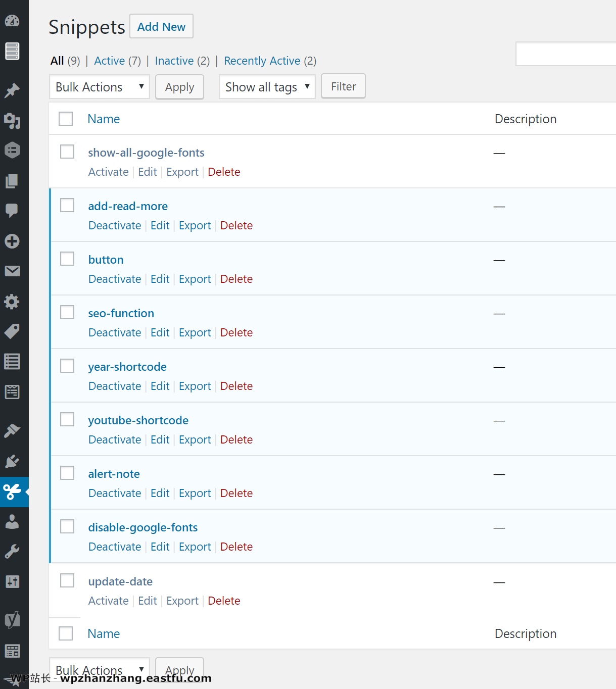Image resolution: width=616 pixels, height=689 pixels.
Task: Click the lined list icon in the sidebar
Action: click(x=12, y=362)
